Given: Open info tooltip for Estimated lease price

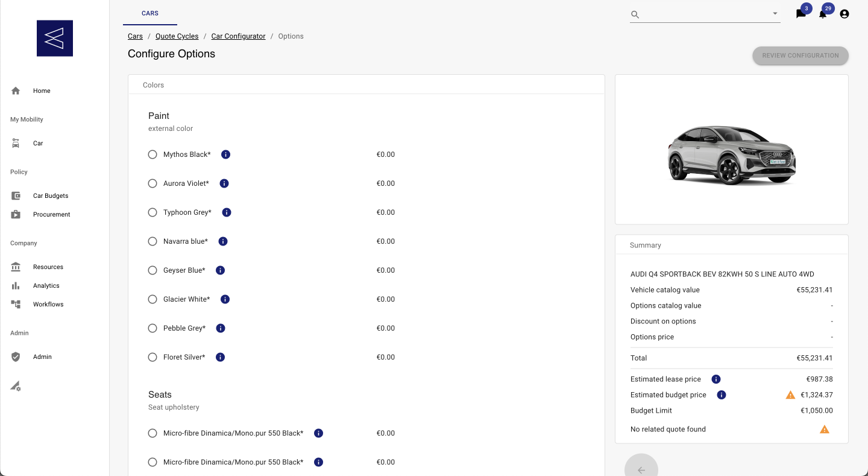Looking at the screenshot, I should pyautogui.click(x=715, y=379).
